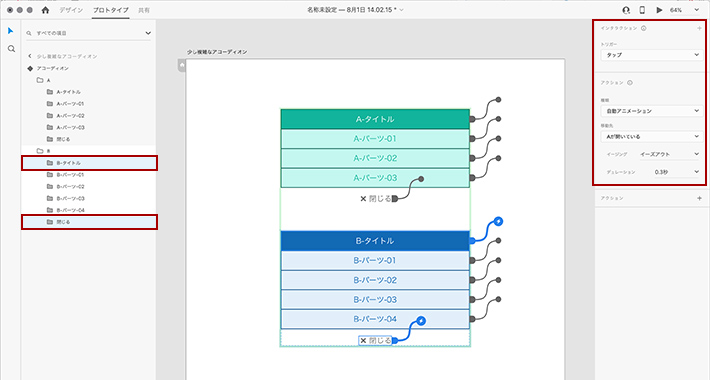
Task: Open the タップ trigger dropdown
Action: click(652, 55)
